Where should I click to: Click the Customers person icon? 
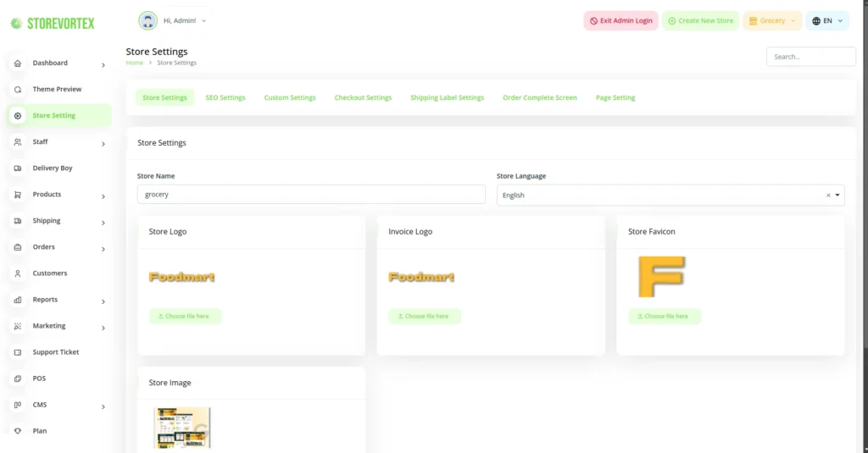point(18,273)
